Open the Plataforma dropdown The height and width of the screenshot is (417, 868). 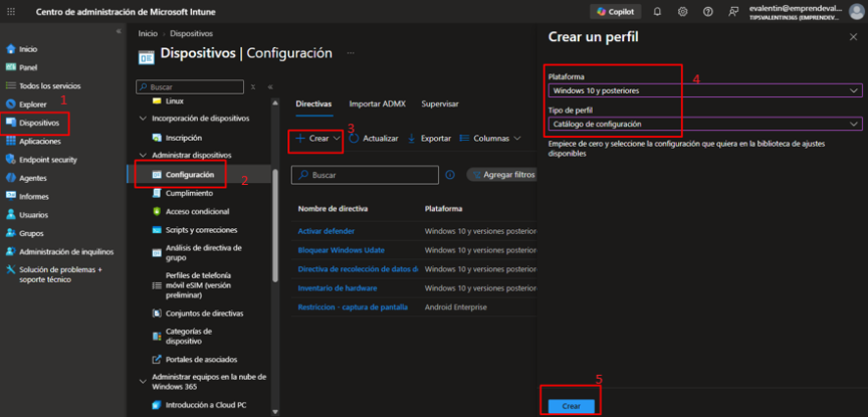(705, 90)
